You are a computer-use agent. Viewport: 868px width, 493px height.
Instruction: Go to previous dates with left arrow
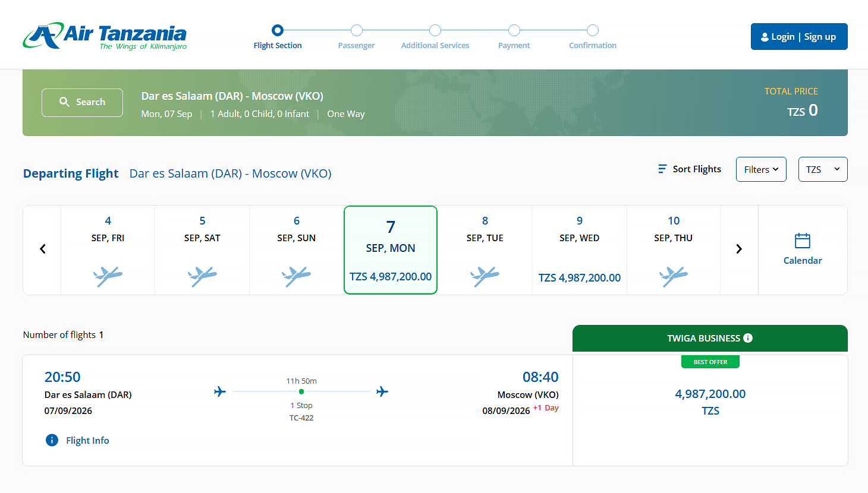pyautogui.click(x=42, y=249)
